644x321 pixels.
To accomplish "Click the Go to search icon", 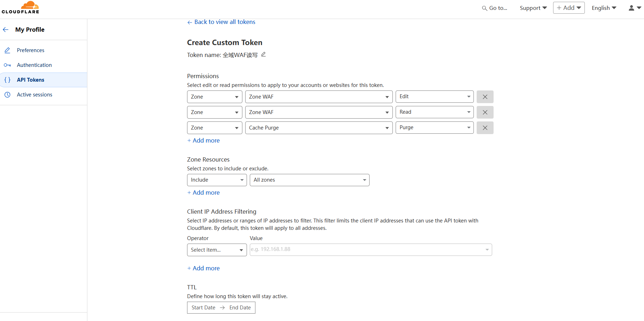I will click(484, 8).
